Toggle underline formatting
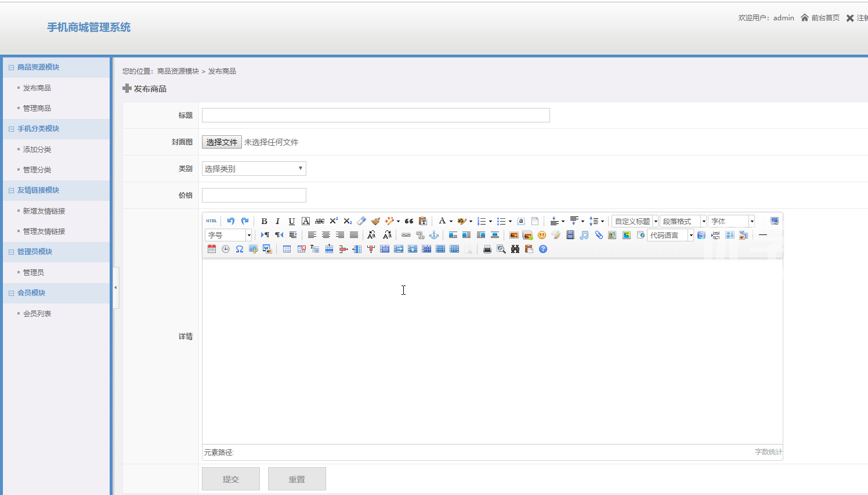Screen dimensions: 868x495 (x=292, y=221)
